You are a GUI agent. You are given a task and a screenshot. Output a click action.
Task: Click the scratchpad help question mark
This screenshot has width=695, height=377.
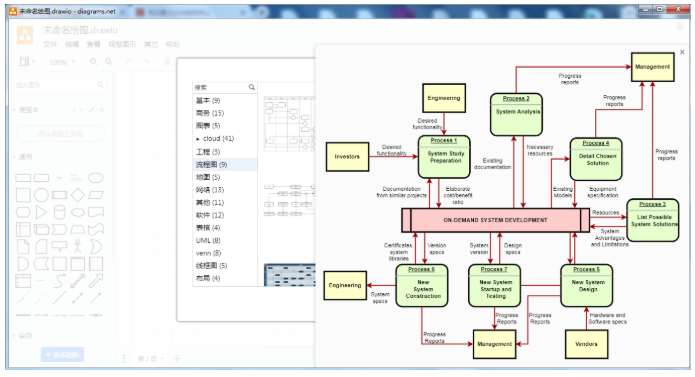coord(74,110)
